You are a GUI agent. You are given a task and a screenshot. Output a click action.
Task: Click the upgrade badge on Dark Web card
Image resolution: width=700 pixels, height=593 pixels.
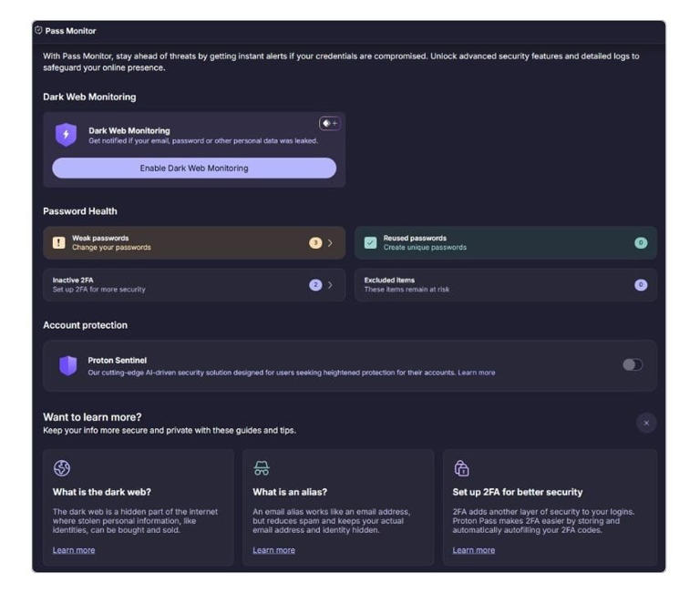tap(329, 123)
